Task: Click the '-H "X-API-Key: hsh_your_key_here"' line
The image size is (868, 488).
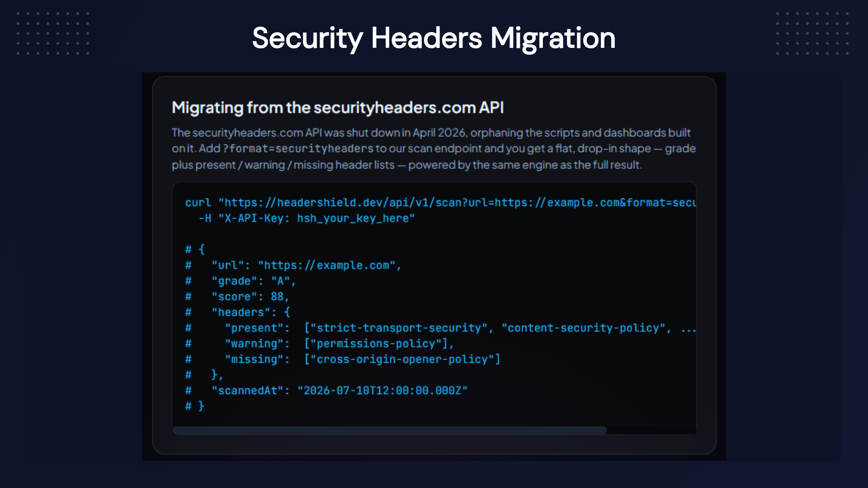Action: (307, 218)
